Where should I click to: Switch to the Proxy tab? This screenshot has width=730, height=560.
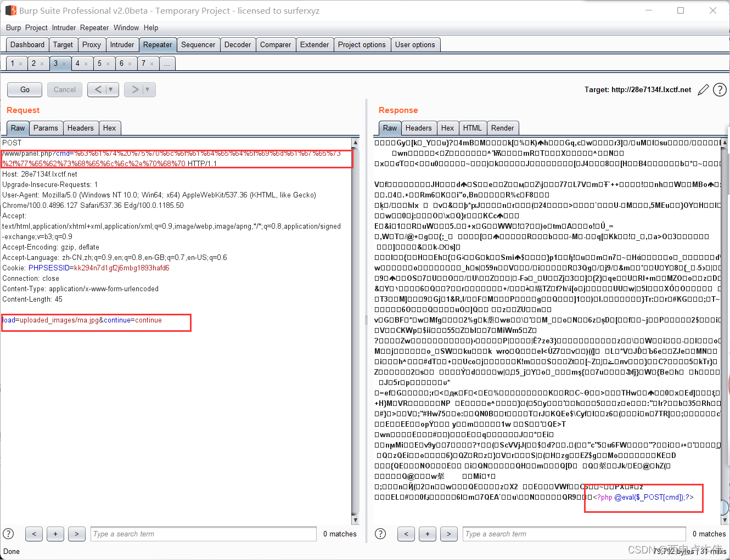92,44
